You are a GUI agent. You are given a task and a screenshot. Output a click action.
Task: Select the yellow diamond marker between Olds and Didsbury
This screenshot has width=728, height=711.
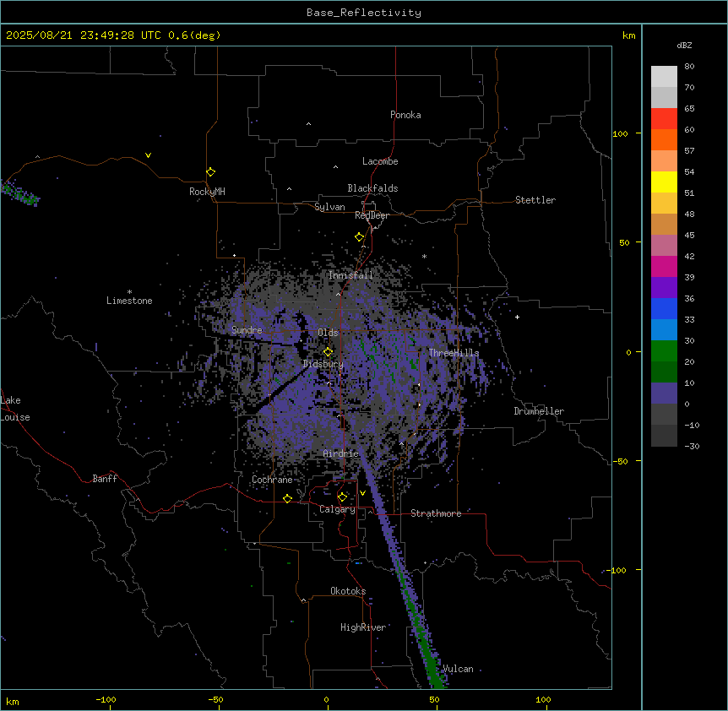tap(329, 352)
